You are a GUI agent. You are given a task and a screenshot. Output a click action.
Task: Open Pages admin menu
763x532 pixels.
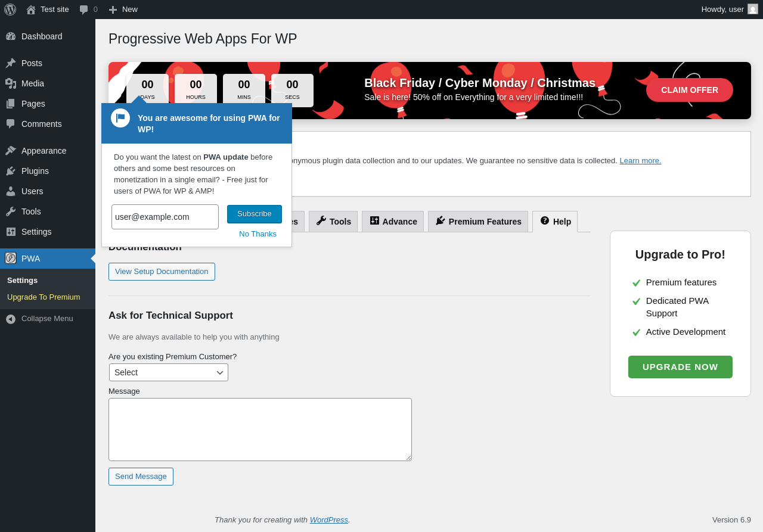(48, 104)
